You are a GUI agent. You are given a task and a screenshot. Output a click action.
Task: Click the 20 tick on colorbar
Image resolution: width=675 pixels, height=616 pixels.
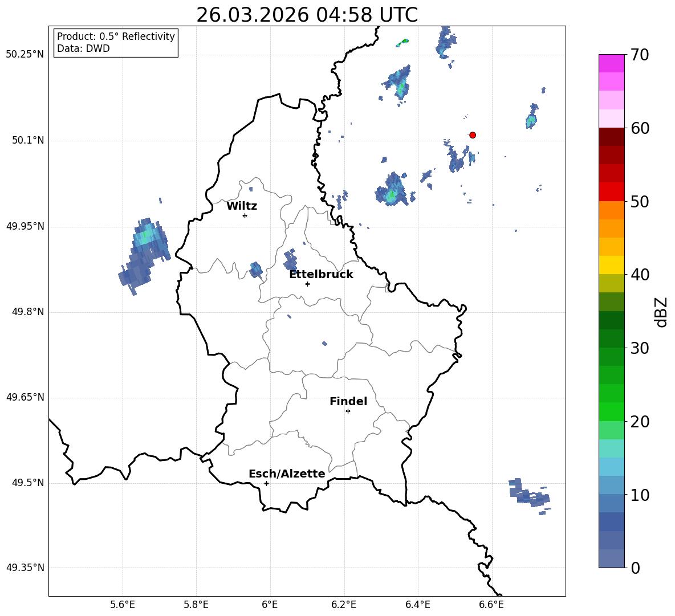[640, 422]
